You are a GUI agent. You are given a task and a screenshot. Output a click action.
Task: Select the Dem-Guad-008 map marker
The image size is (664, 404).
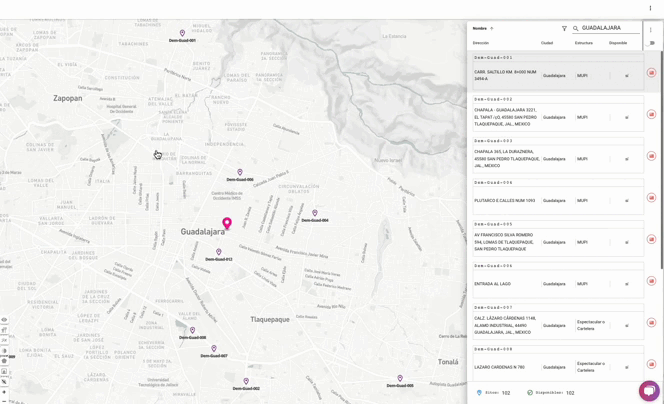[x=192, y=330]
